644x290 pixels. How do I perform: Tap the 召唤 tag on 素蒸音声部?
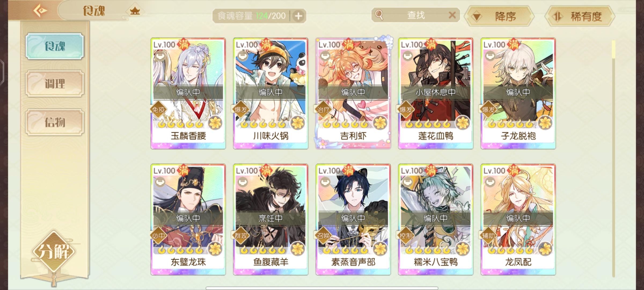coord(323,236)
